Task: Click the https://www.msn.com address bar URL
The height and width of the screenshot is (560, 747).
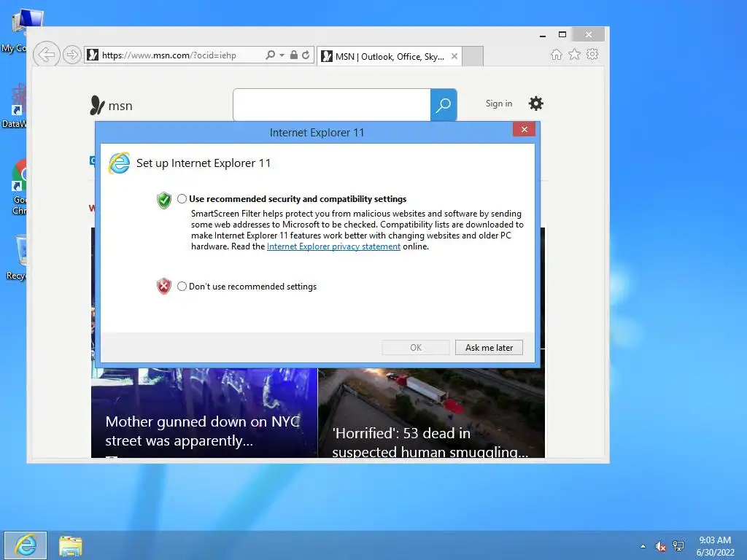Action: click(169, 55)
